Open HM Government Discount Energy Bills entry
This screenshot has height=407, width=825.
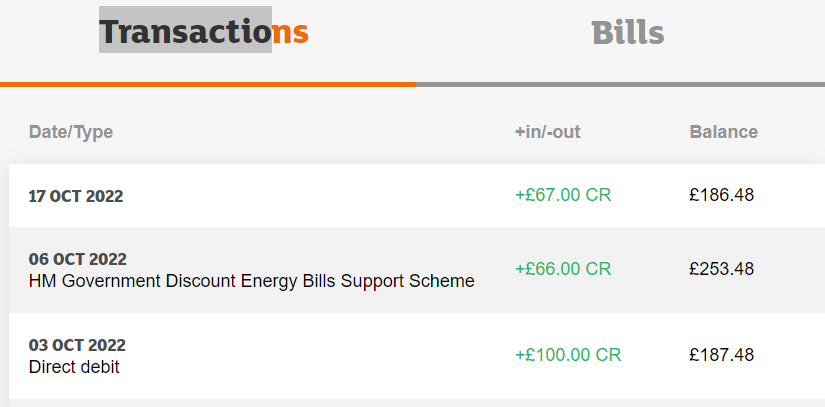pyautogui.click(x=251, y=281)
